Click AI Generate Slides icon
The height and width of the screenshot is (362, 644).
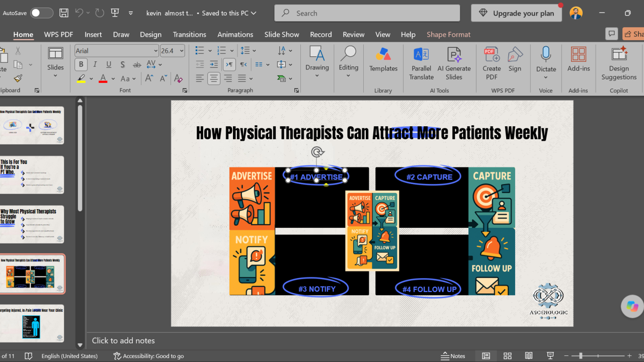[454, 63]
